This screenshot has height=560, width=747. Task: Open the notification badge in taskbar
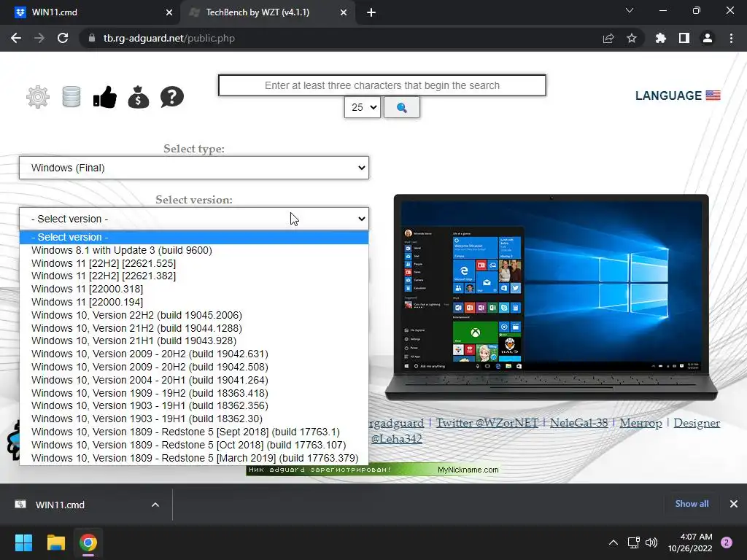(x=727, y=542)
